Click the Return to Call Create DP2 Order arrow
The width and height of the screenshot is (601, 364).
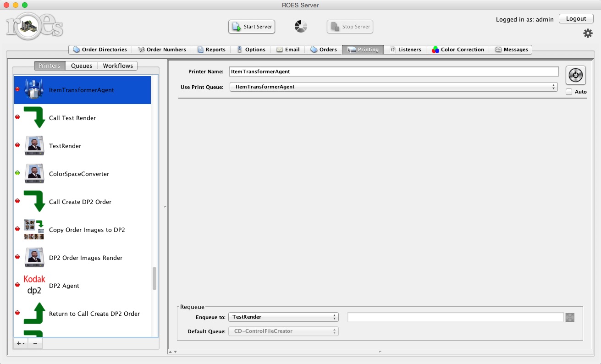tap(34, 314)
